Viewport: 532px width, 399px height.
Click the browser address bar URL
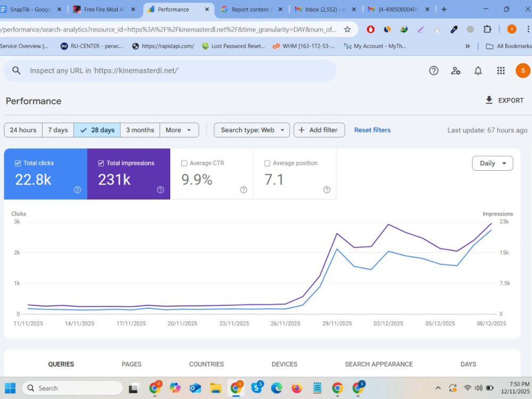[x=170, y=29]
